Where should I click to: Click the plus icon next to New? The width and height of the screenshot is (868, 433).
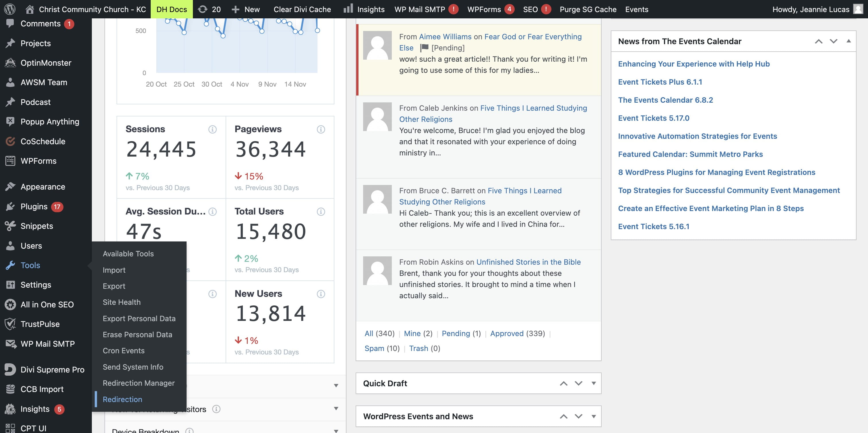coord(236,9)
